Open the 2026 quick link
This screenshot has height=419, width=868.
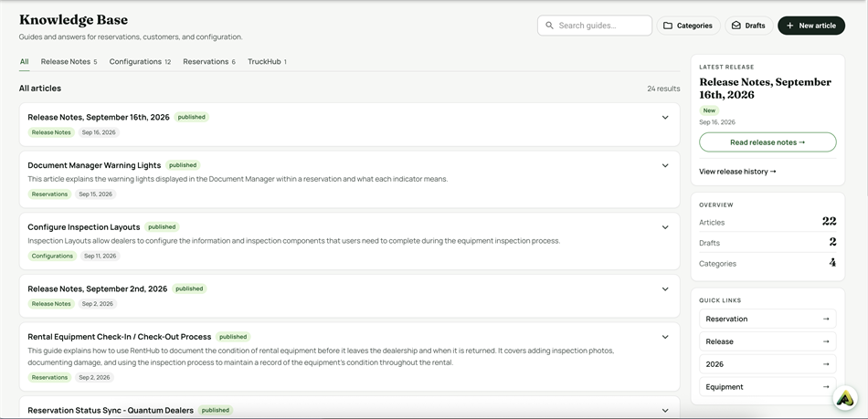[x=767, y=364]
